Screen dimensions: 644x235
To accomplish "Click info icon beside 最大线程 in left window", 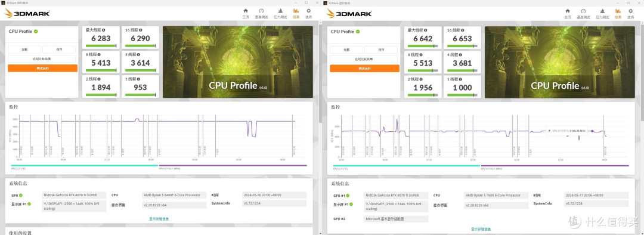I will pos(104,30).
